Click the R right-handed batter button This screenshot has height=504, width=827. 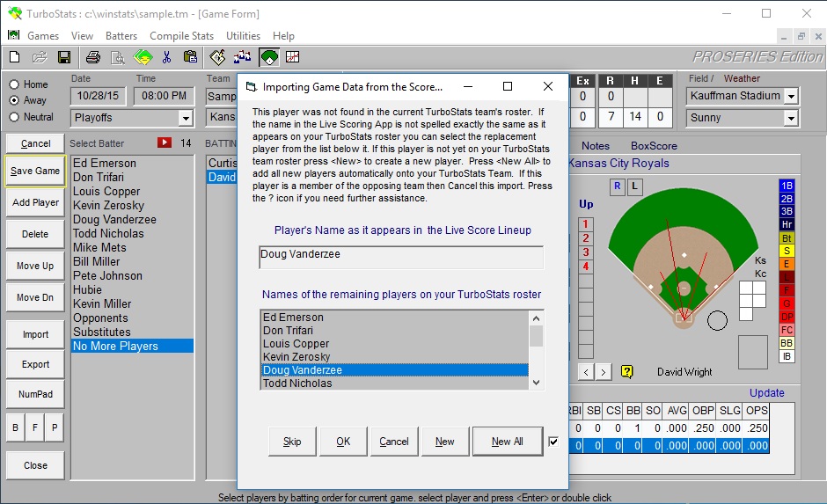tap(617, 186)
